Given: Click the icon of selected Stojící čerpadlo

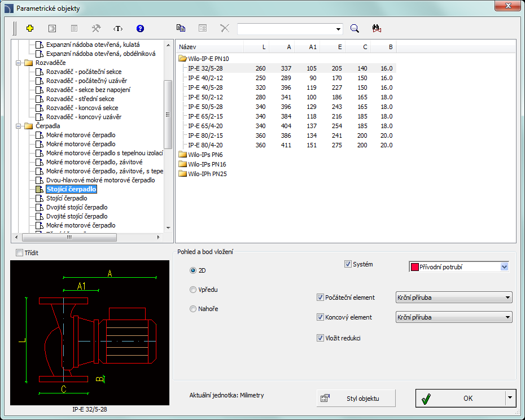Looking at the screenshot, I should 40,189.
